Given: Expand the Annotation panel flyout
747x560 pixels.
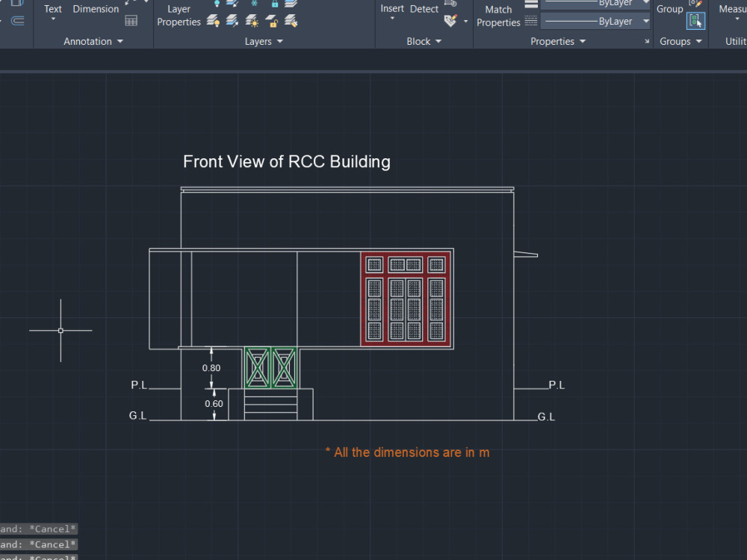Looking at the screenshot, I should coord(120,42).
